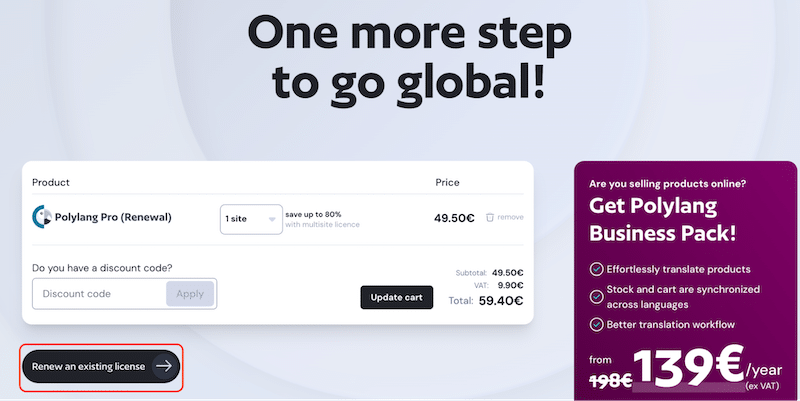Open the 1 site quantity dropdown
The image size is (800, 401).
[x=251, y=219]
